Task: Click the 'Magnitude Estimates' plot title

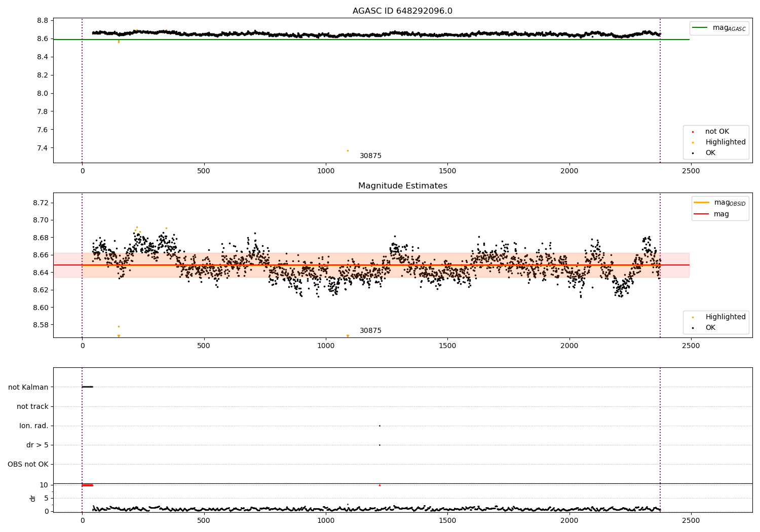Action: [402, 186]
